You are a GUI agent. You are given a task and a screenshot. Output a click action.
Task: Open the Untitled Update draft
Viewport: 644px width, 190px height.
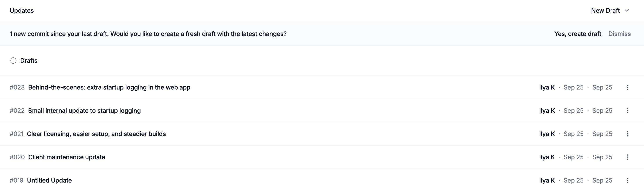pos(49,180)
